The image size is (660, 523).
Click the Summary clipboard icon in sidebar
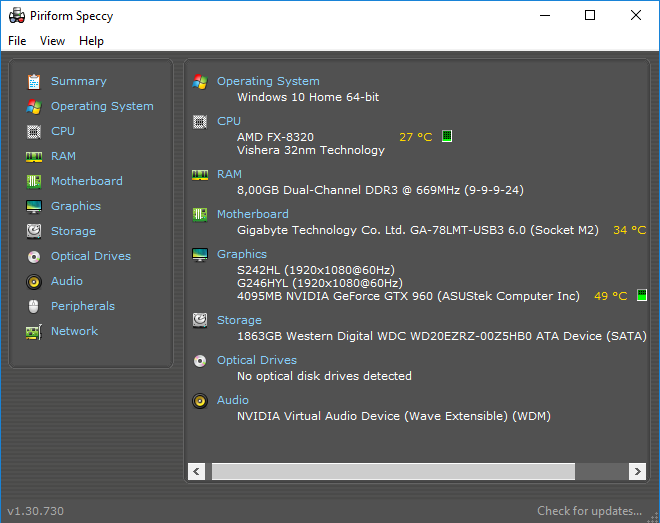[x=34, y=82]
